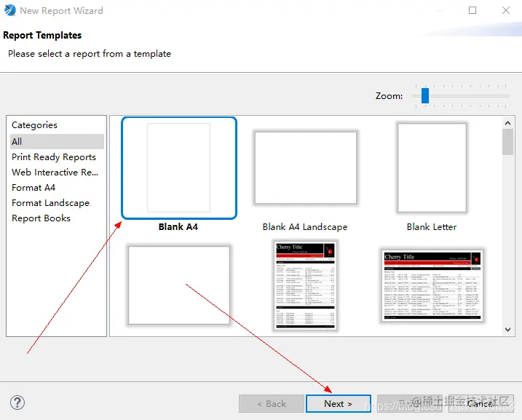This screenshot has height=420, width=522.
Task: Choose the Blank Letter template thumbnail
Action: pos(432,167)
